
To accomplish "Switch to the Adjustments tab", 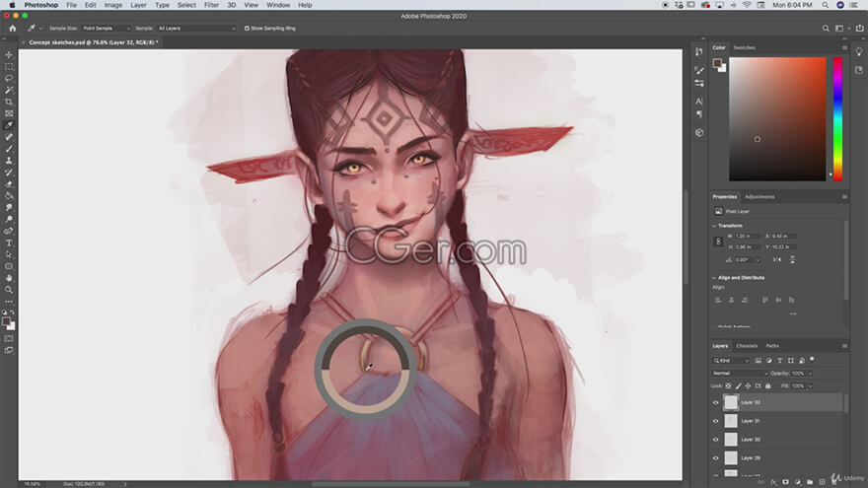I will pyautogui.click(x=759, y=197).
